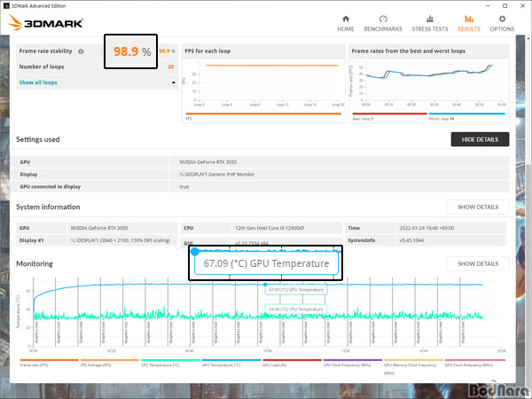Select the Results nav item
Screen dimensions: 532x399
click(468, 23)
